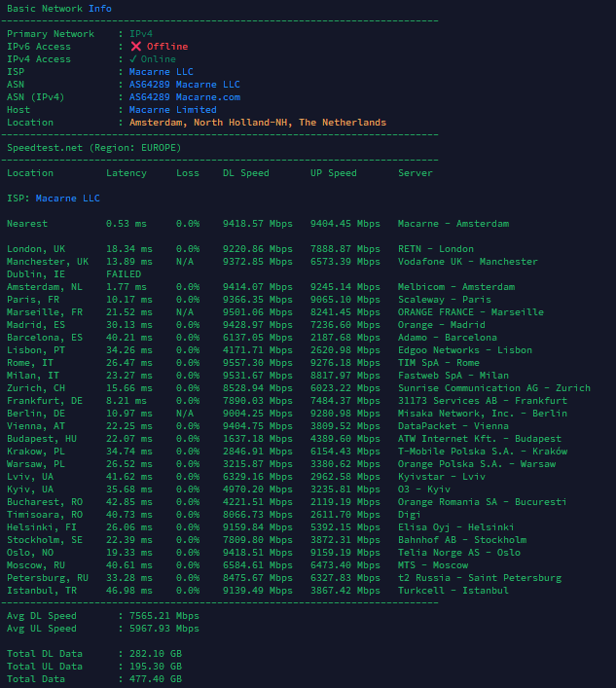Viewport: 616px width, 688px height.
Task: Click the 'Digi' server for Timisoara
Action: pos(410,515)
